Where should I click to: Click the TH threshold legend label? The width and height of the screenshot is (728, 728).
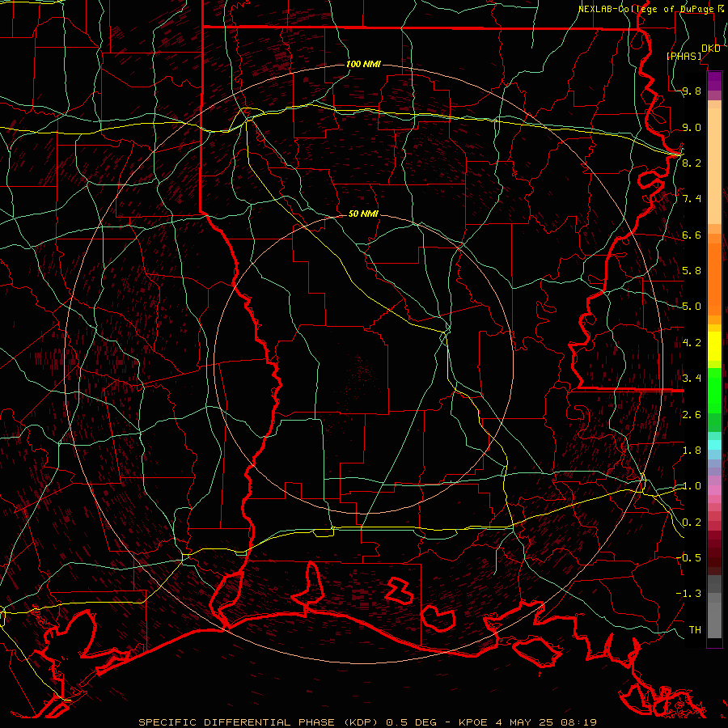click(x=695, y=629)
